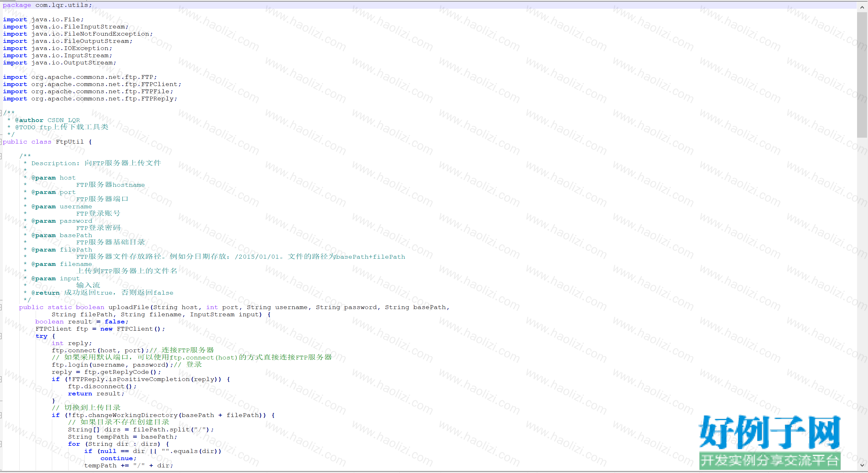Screen dimensions: 868x473
Task: Click the 'continue;' statement
Action: coord(118,458)
